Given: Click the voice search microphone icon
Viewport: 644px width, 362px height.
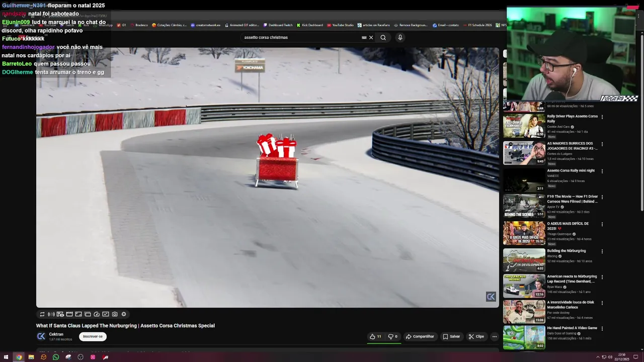Looking at the screenshot, I should (400, 37).
